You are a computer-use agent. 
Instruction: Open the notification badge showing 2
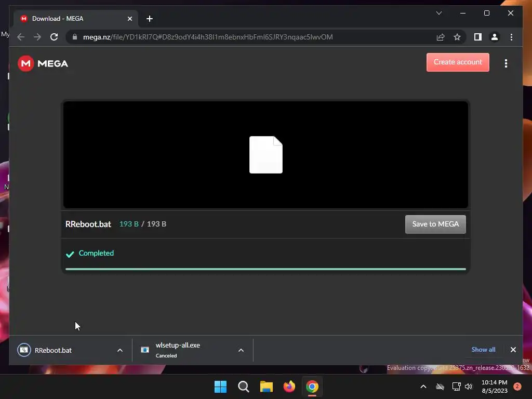click(x=517, y=387)
